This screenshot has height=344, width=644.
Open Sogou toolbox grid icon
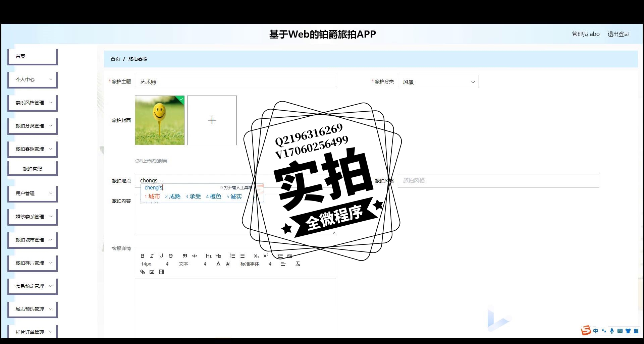click(636, 331)
